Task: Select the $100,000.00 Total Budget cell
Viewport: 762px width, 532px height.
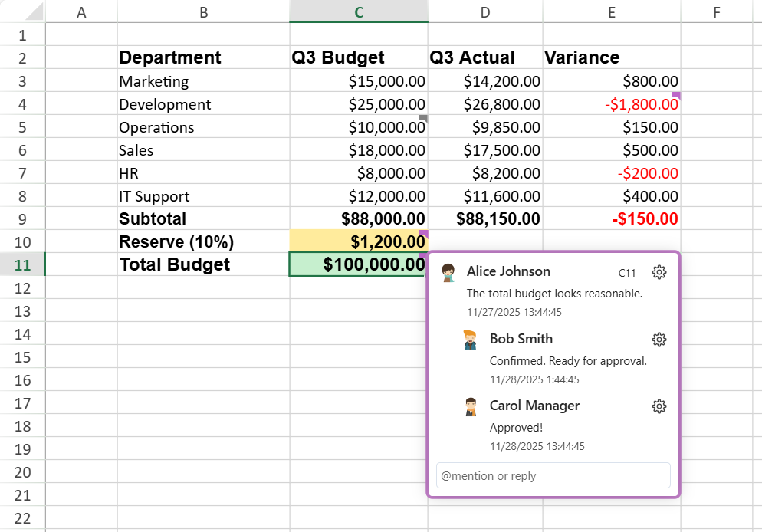Action: [358, 264]
